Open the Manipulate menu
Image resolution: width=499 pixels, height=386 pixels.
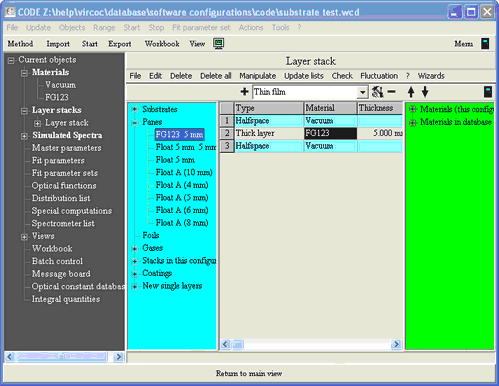click(257, 76)
